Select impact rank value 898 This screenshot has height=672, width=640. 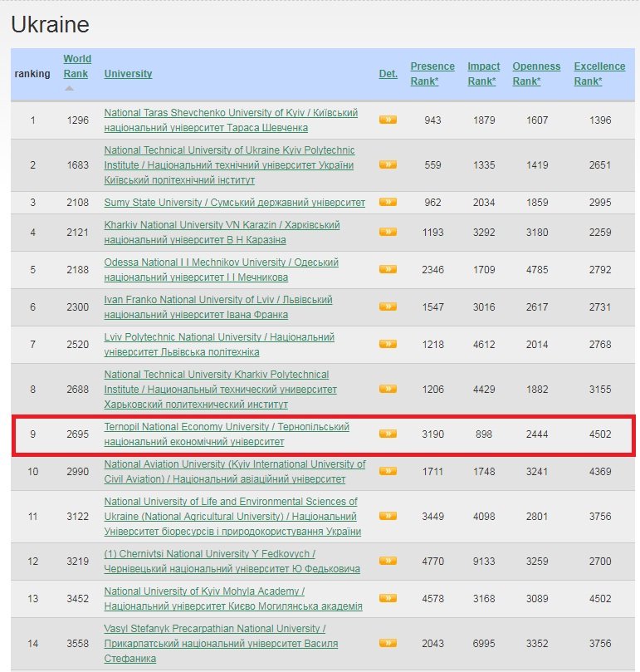(x=484, y=434)
